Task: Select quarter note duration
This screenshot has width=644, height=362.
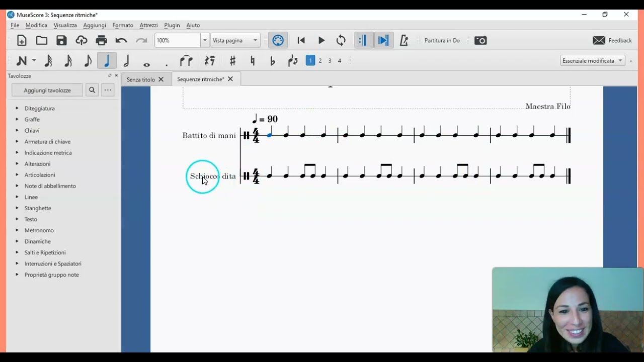Action: (x=107, y=61)
